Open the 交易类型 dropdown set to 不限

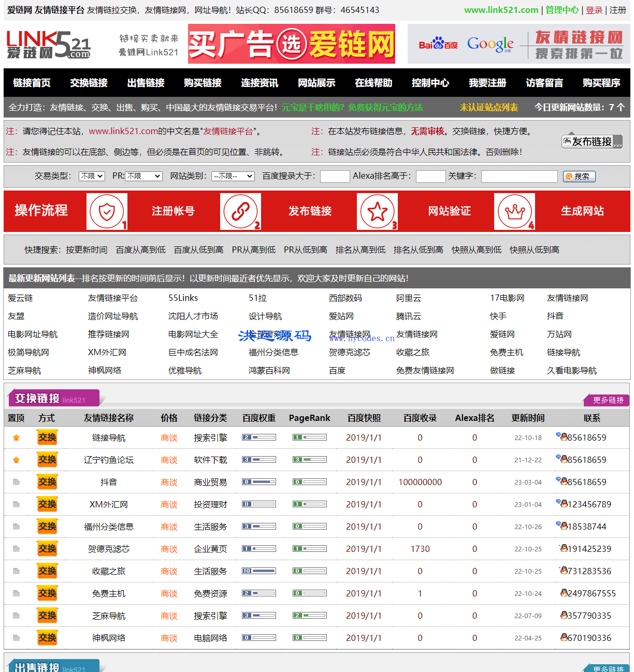(x=91, y=176)
